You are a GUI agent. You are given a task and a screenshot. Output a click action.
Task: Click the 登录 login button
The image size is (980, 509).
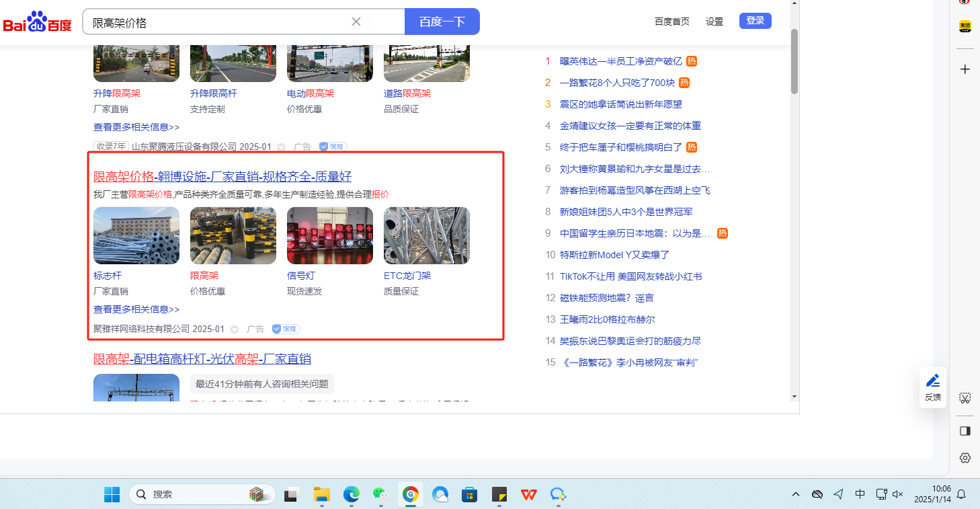755,21
